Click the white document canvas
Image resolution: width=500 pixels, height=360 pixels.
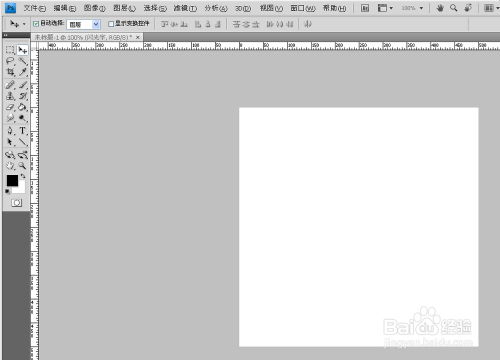[x=359, y=227]
